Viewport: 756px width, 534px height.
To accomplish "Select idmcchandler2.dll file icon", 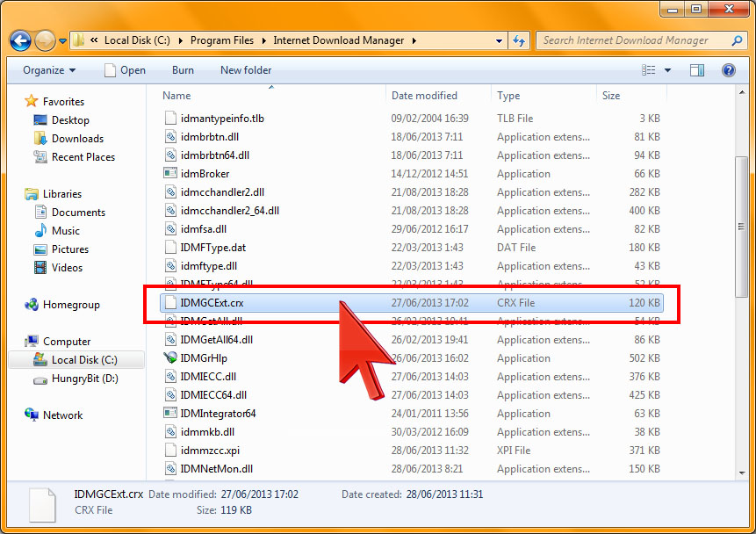I will pos(170,192).
